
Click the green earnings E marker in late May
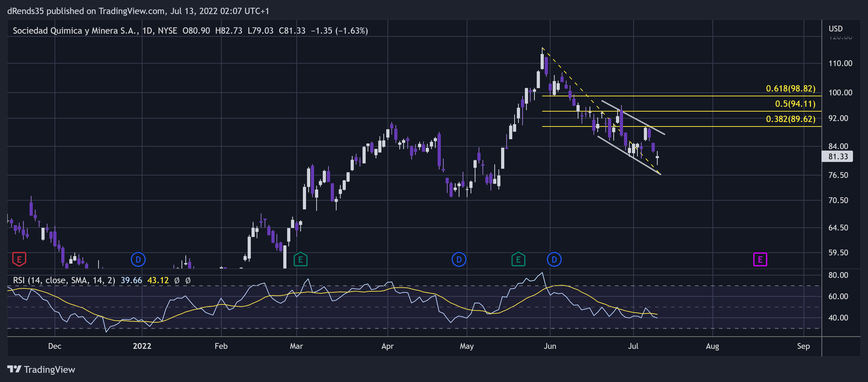click(x=518, y=260)
